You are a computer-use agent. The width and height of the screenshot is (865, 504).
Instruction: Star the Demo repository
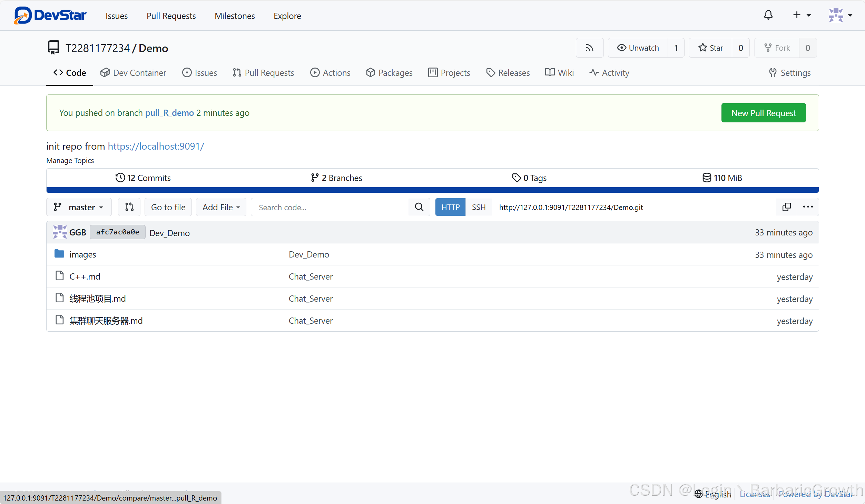pyautogui.click(x=710, y=48)
